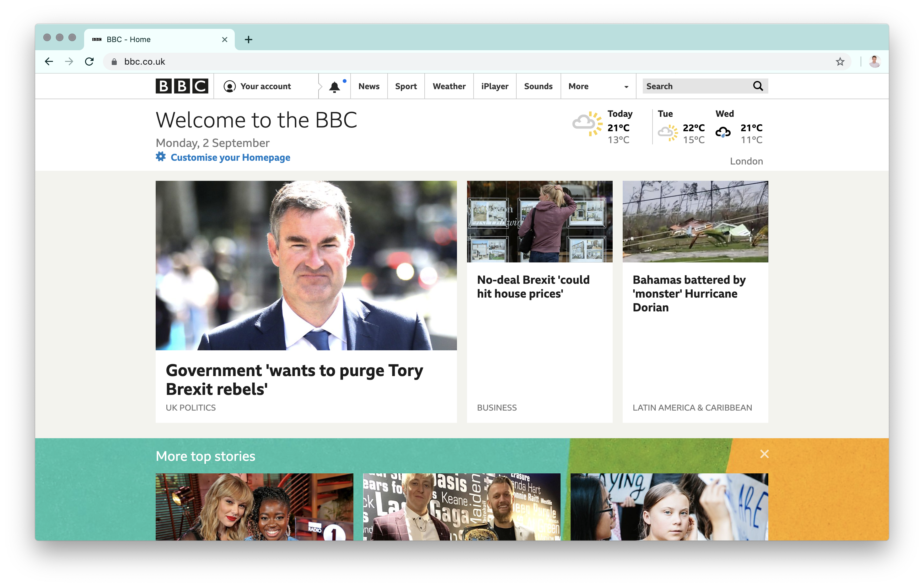Go to the Sport section
The width and height of the screenshot is (924, 587).
pyautogui.click(x=406, y=86)
